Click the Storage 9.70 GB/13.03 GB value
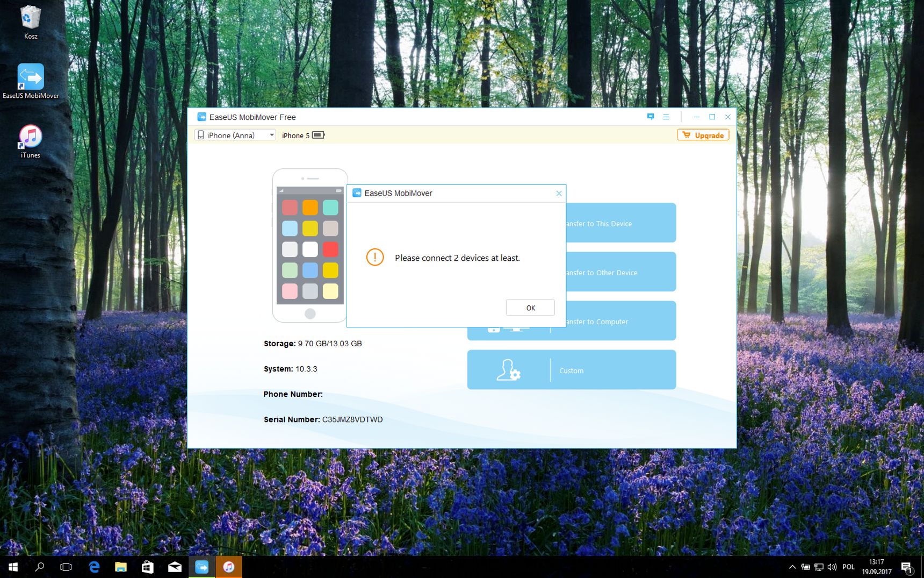Image resolution: width=924 pixels, height=578 pixels. pos(330,344)
